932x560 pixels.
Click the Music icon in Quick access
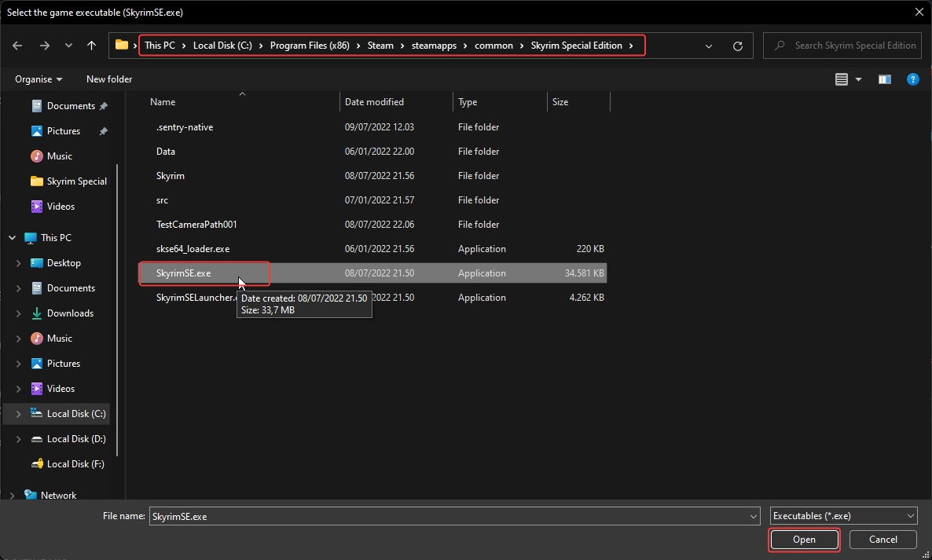click(37, 156)
